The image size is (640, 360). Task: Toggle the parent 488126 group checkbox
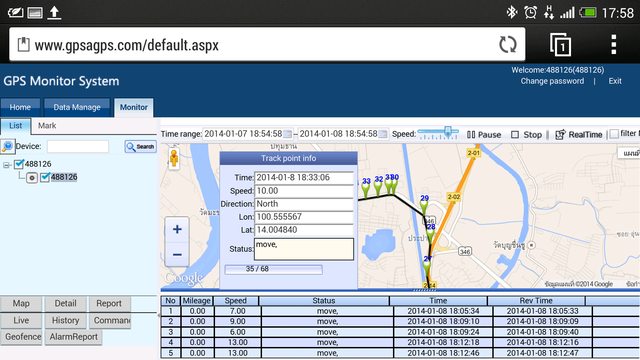pos(19,164)
